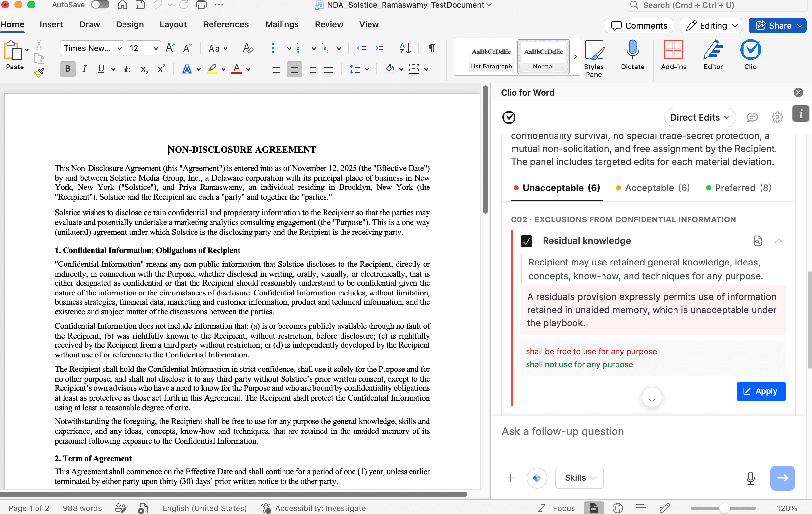Open the Add-ins gallery
Viewport: 812px width, 514px height.
pyautogui.click(x=674, y=55)
